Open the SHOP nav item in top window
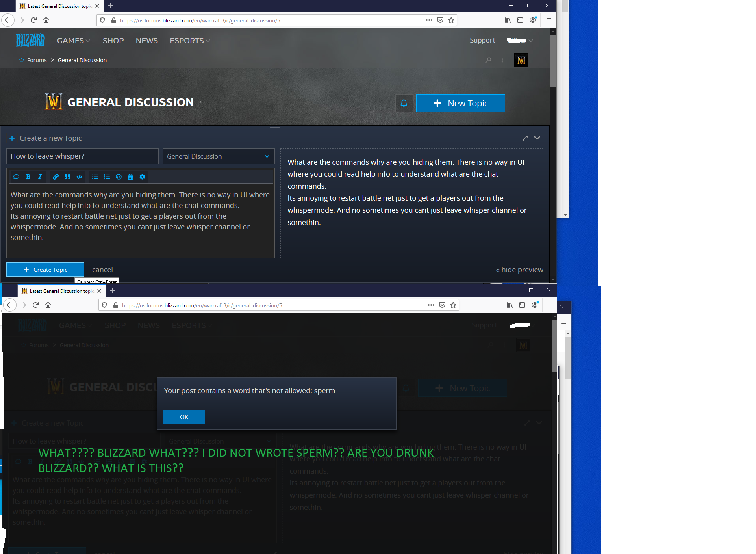Screen dimensions: 756x554 pos(113,41)
